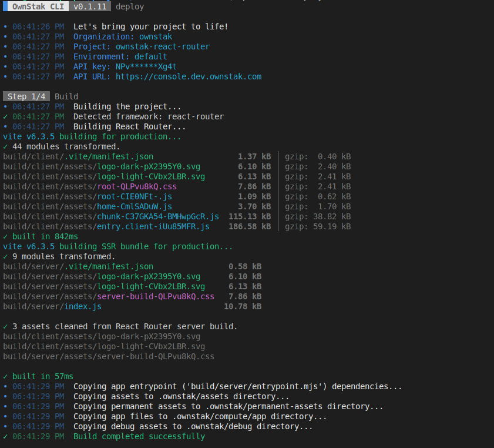This screenshot has width=494, height=448.
Task: Click the root-CIE0NFt-.js file path
Action: [x=135, y=197]
